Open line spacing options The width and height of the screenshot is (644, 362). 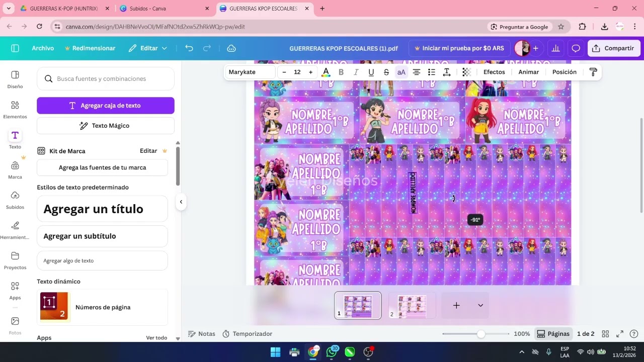click(x=447, y=72)
